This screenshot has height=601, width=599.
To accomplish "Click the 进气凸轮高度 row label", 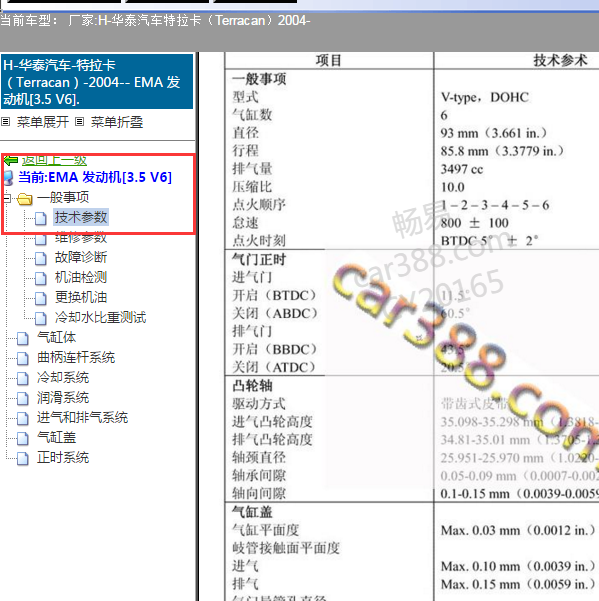I will click(x=272, y=422).
